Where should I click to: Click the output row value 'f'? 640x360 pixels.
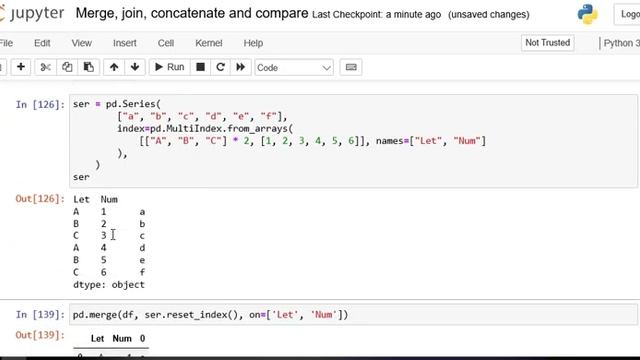point(142,272)
